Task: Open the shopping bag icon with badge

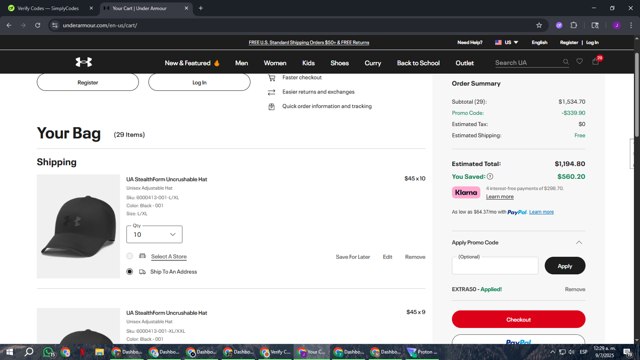Action: pos(596,61)
